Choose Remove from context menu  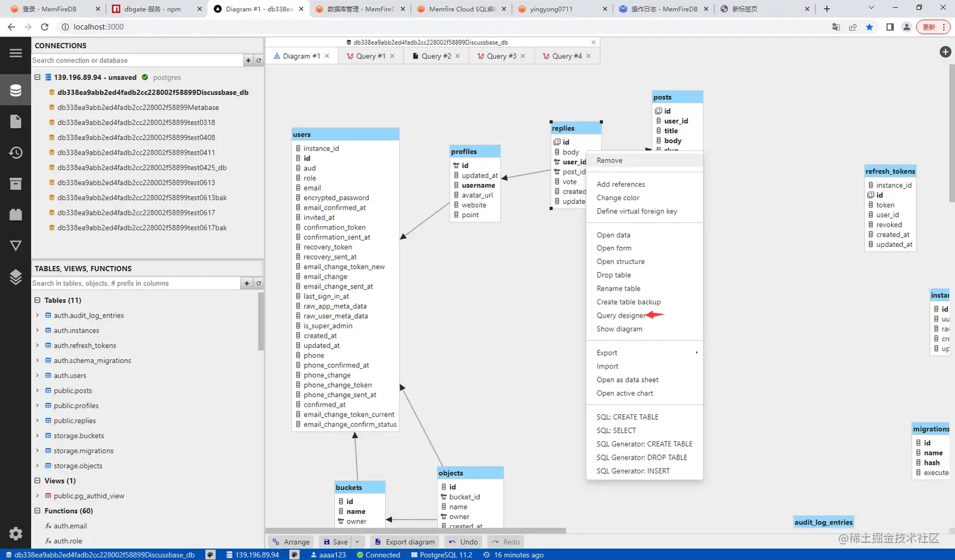point(644,160)
